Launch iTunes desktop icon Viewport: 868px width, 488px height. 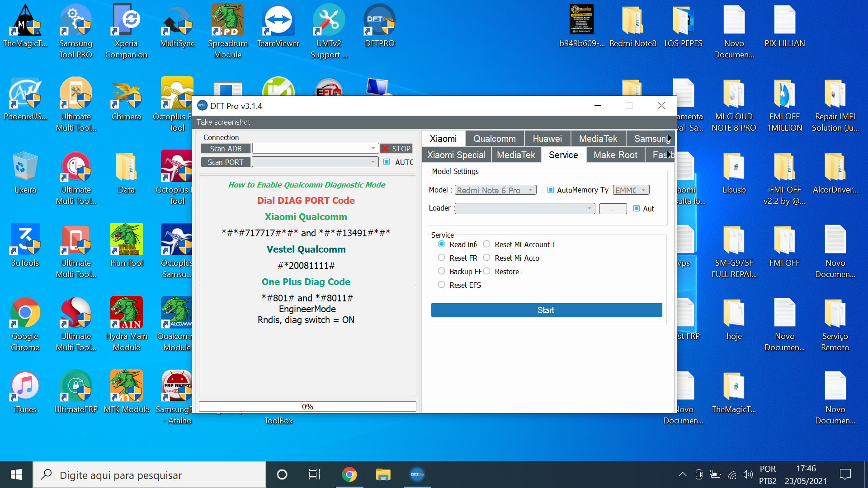click(25, 392)
